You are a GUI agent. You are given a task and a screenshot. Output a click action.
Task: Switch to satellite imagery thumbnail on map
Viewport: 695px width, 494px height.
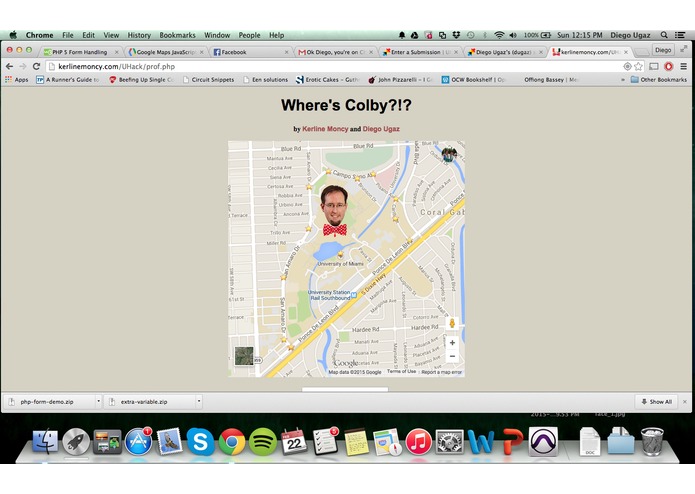tap(244, 356)
